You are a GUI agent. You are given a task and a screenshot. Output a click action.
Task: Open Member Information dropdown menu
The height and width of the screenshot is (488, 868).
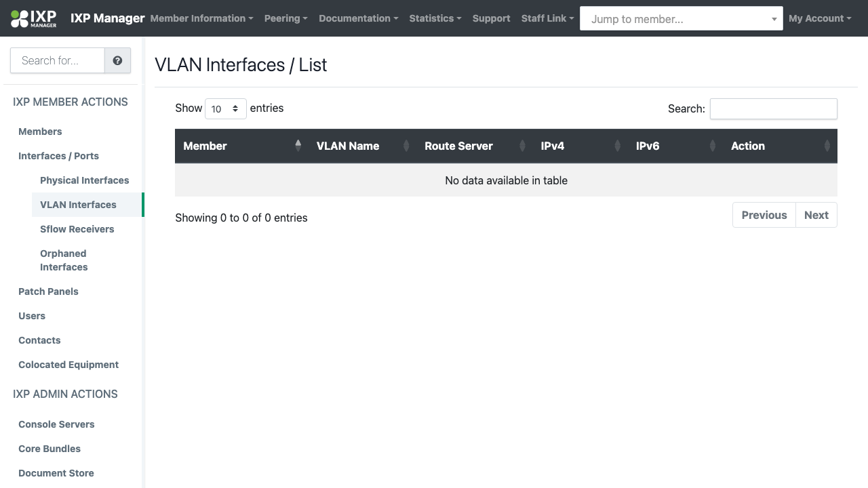pyautogui.click(x=201, y=18)
